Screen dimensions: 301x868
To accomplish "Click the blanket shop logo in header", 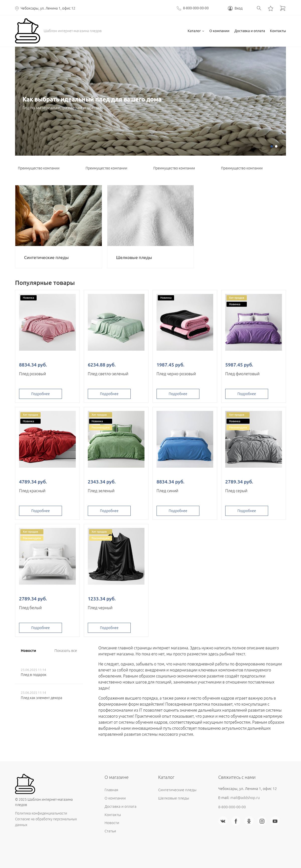I will pyautogui.click(x=28, y=31).
